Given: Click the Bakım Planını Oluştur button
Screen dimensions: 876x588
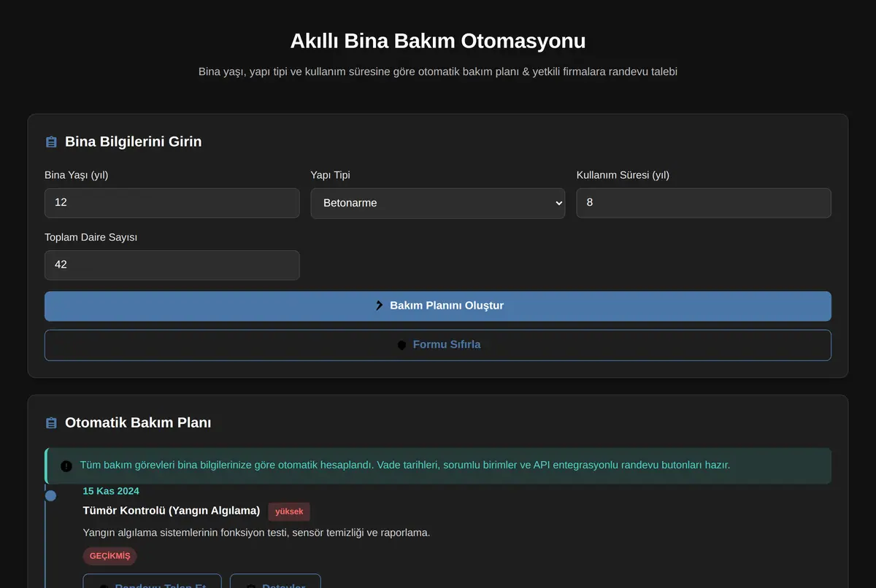Looking at the screenshot, I should (x=438, y=306).
